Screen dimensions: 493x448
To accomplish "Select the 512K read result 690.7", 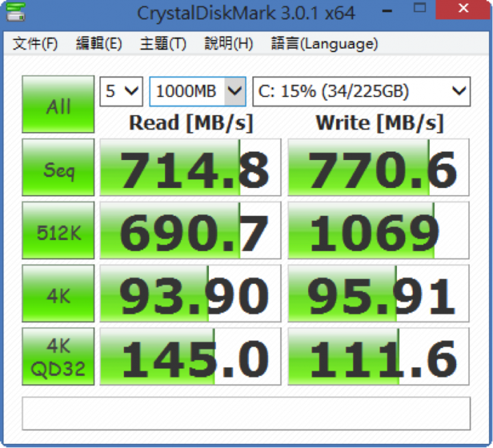I will [190, 230].
